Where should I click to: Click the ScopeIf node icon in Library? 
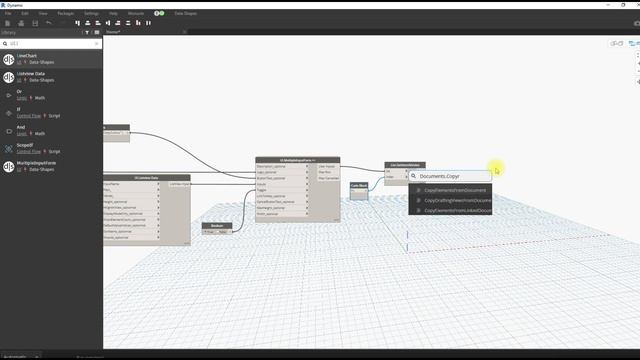(9, 149)
